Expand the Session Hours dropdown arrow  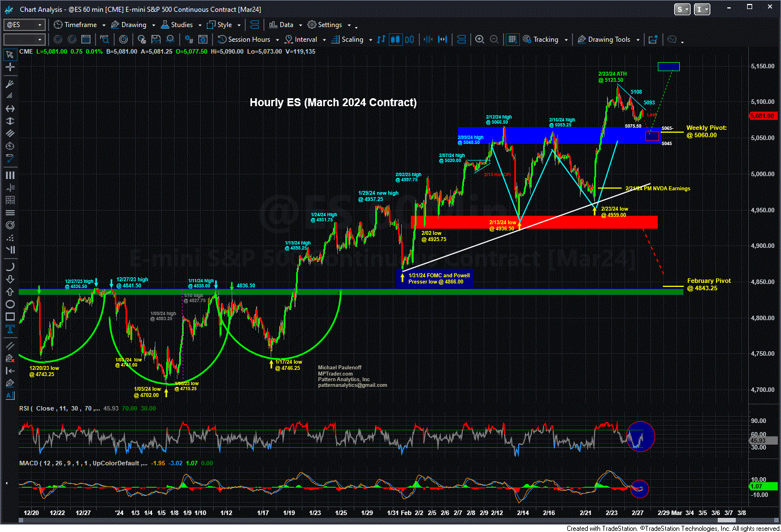(x=277, y=40)
